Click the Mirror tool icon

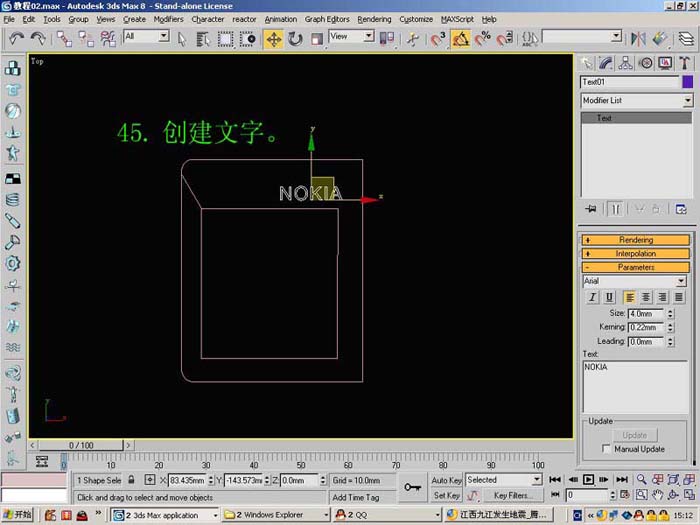638,39
